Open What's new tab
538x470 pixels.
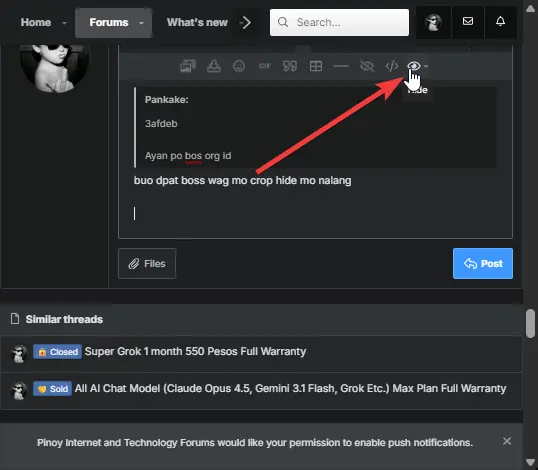(197, 22)
